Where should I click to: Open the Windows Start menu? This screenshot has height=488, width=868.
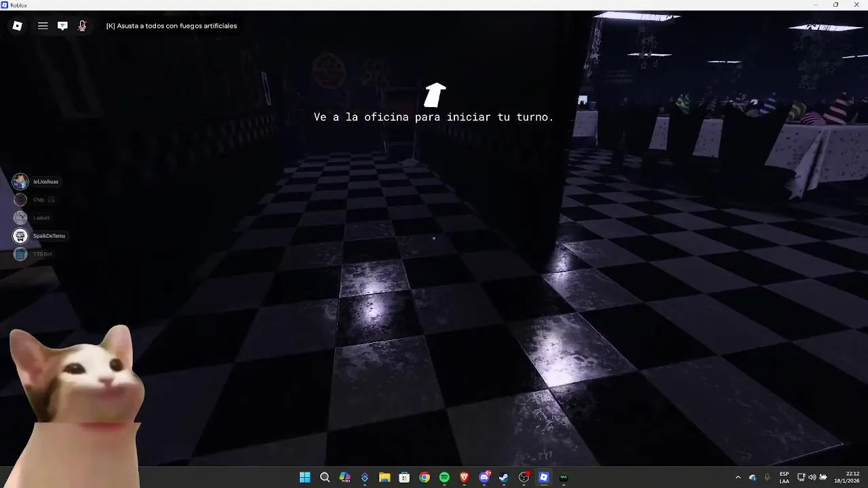point(305,477)
